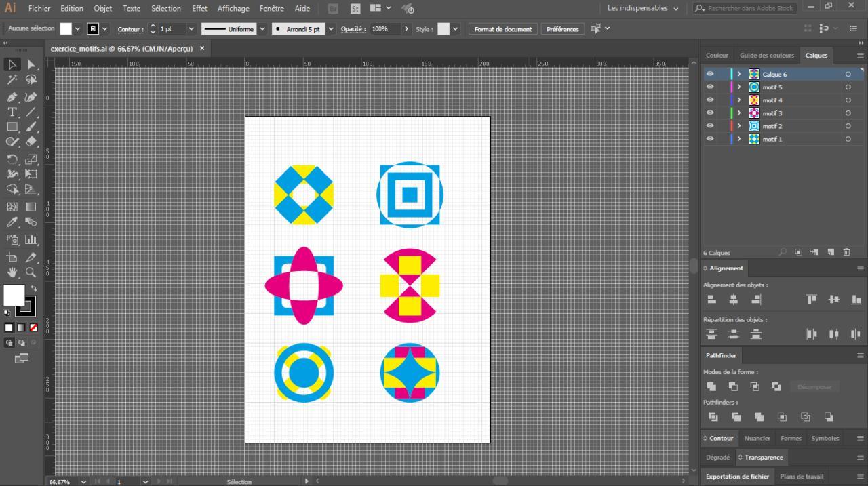
Task: Pick the Eyedropper tool
Action: [12, 222]
